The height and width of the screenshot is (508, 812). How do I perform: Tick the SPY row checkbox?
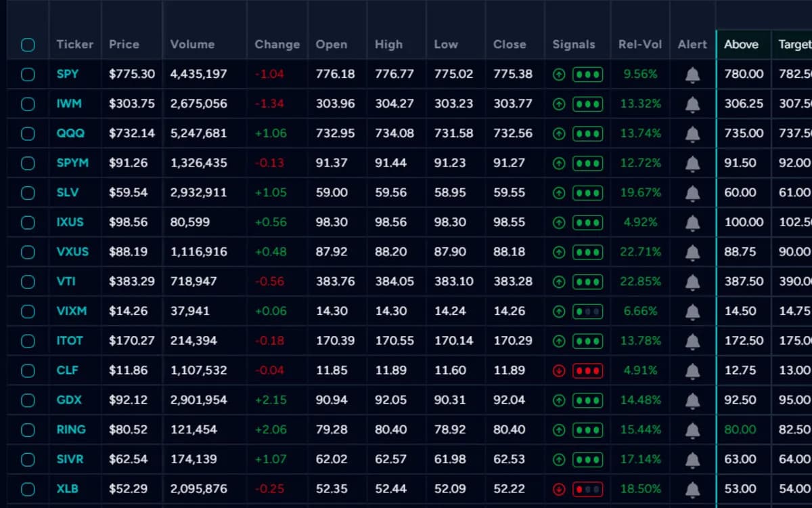pos(28,75)
